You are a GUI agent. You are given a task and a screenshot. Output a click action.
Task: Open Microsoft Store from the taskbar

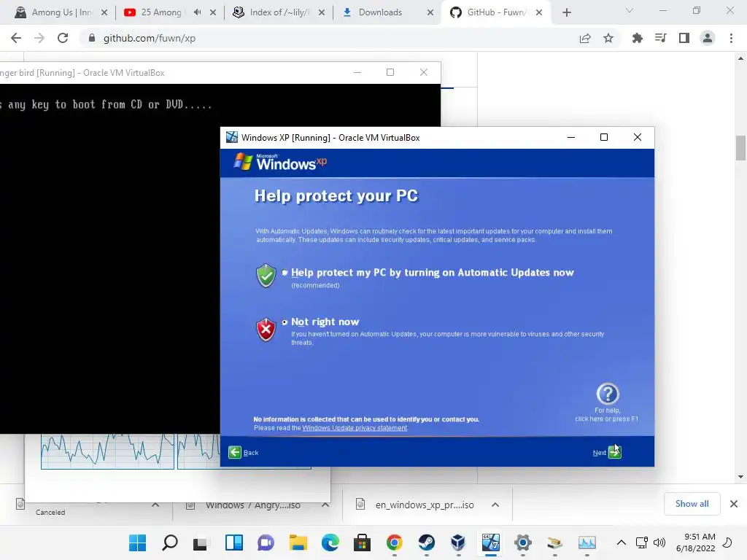click(362, 542)
